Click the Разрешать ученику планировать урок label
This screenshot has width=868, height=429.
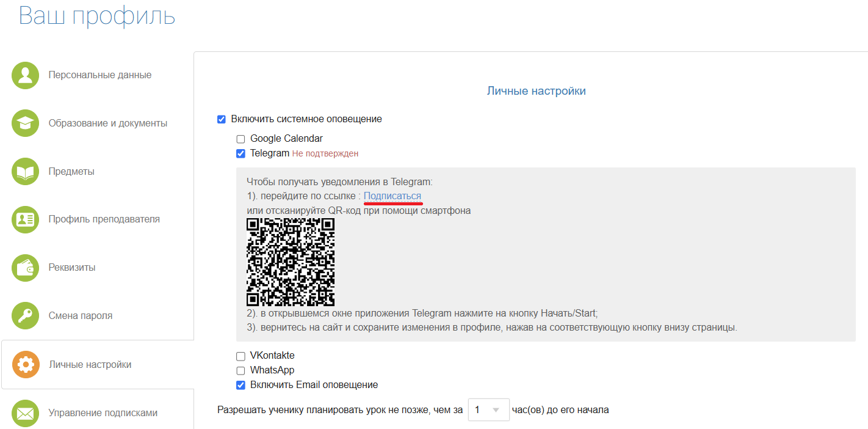pyautogui.click(x=340, y=409)
